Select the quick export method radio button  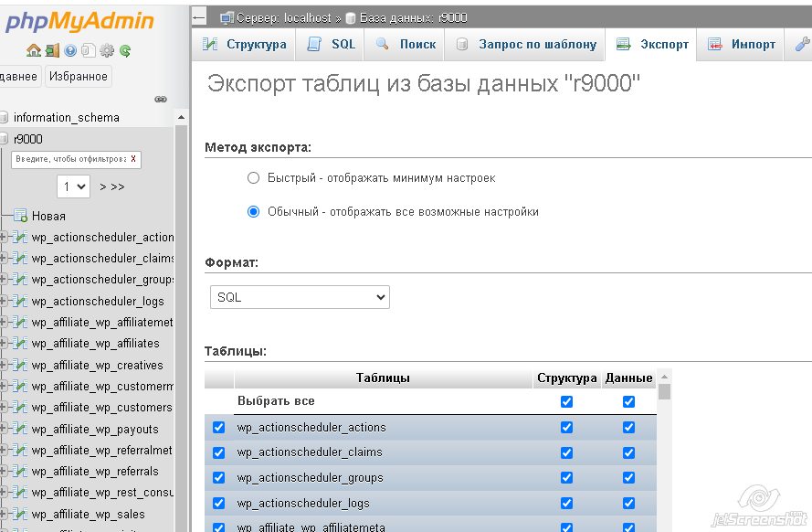click(254, 178)
